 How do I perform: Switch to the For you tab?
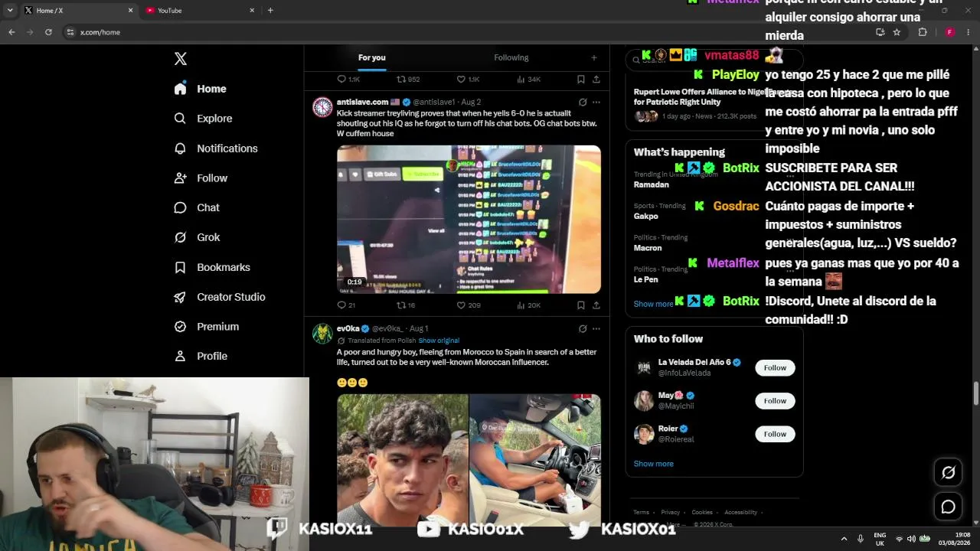[x=372, y=57]
